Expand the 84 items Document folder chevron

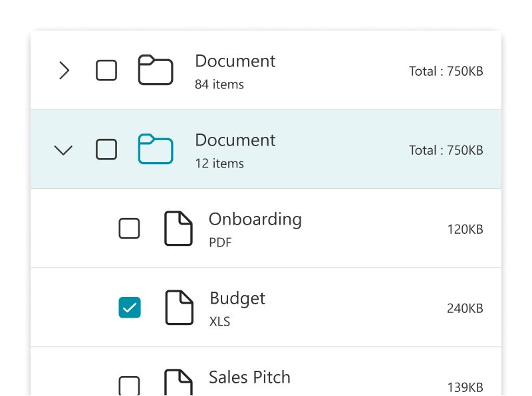tap(64, 70)
